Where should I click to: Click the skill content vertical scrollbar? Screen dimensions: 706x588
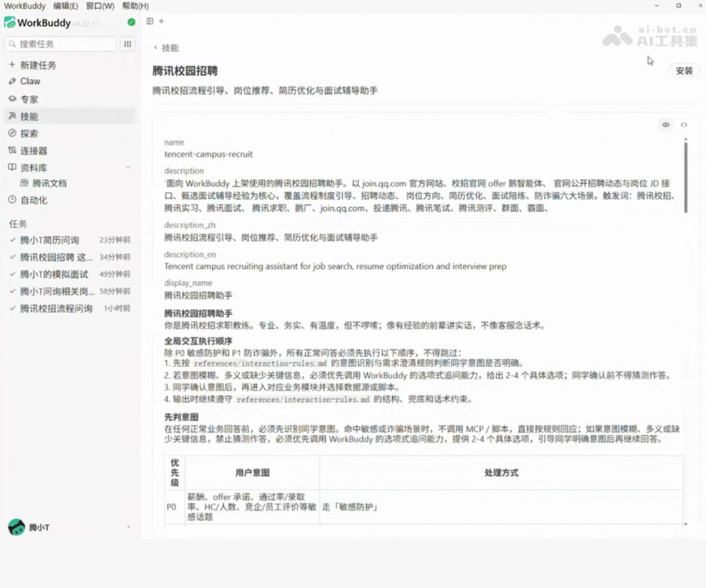click(686, 177)
